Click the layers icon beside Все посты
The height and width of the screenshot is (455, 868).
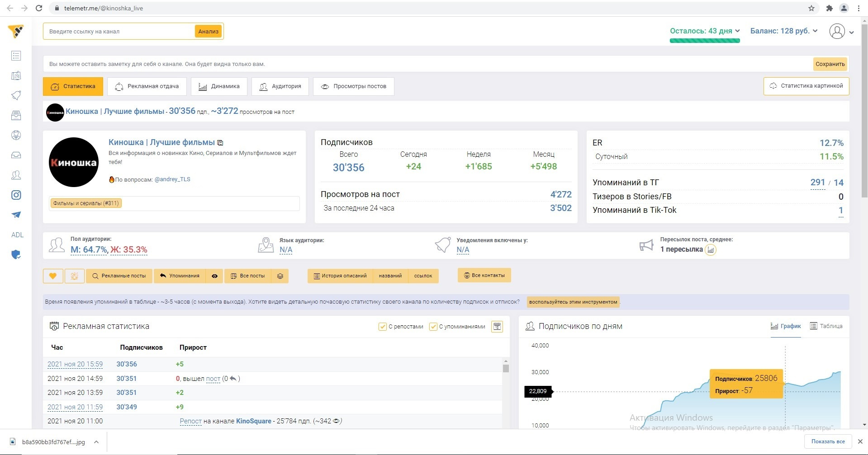coord(280,276)
